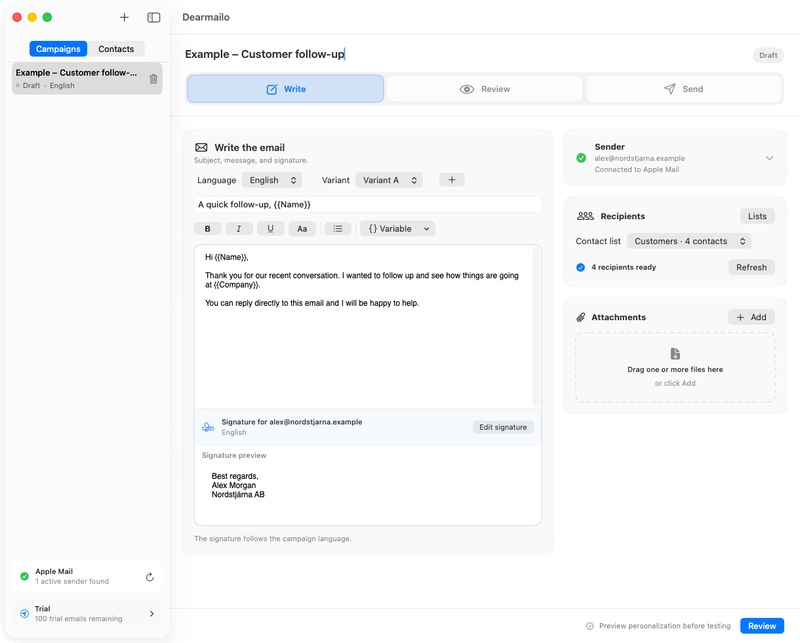Viewport: 800px width, 643px height.
Task: Click the green sender connected checkmark
Action: point(581,158)
